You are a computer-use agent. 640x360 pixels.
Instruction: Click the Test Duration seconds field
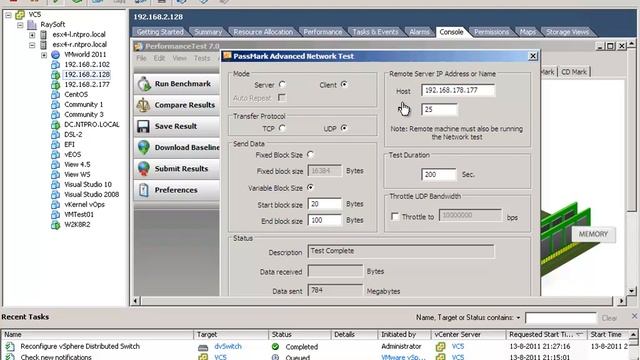point(438,174)
